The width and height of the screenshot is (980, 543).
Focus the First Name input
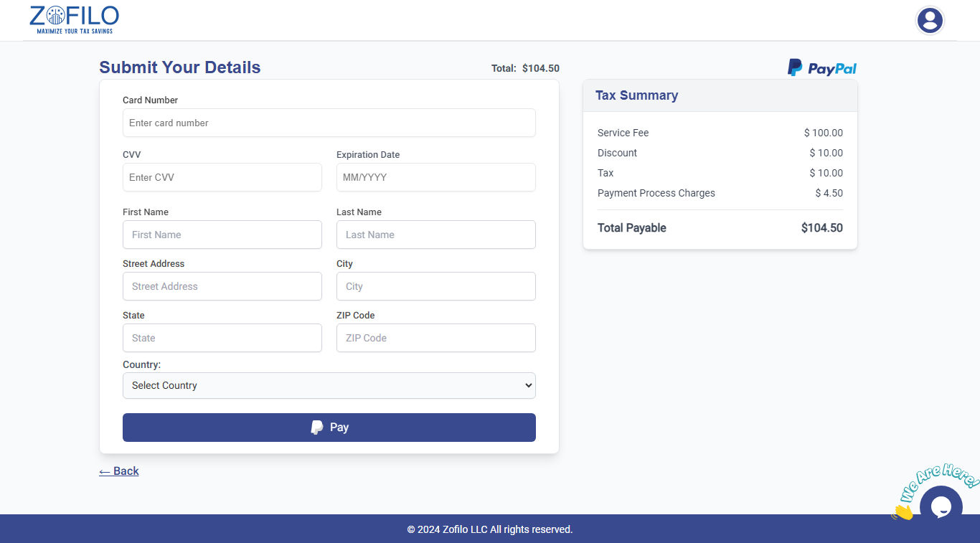(222, 235)
